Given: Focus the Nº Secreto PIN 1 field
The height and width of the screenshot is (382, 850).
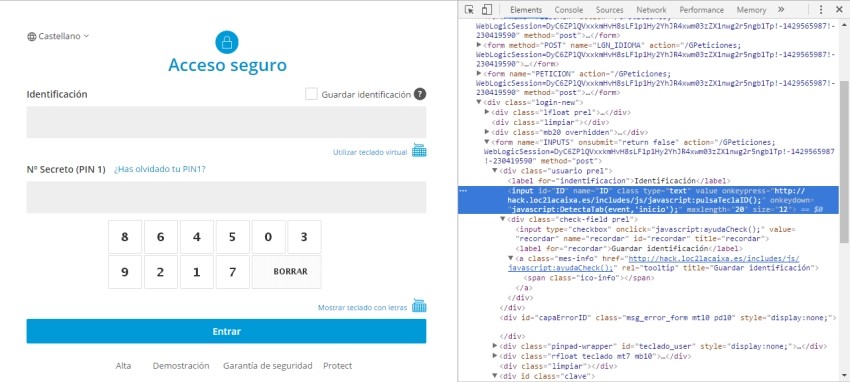Looking at the screenshot, I should [226, 197].
